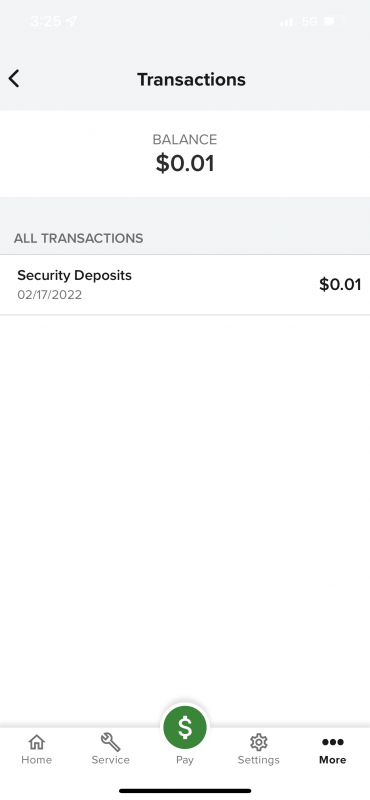Viewport: 370px width, 800px height.
Task: Tap the ALL TRANSACTIONS section header
Action: [79, 238]
